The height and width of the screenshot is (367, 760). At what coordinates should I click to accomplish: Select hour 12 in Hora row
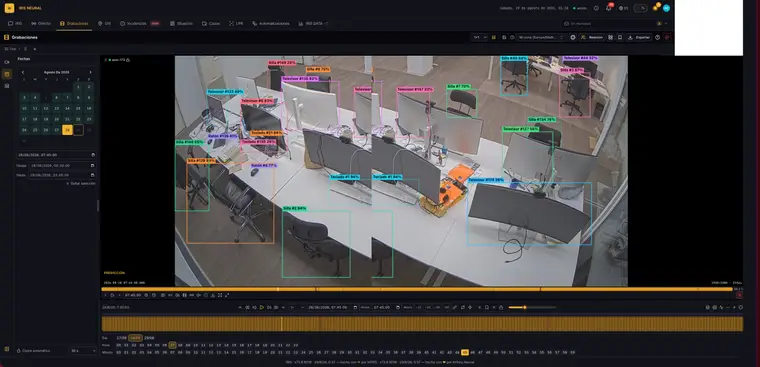(211, 345)
